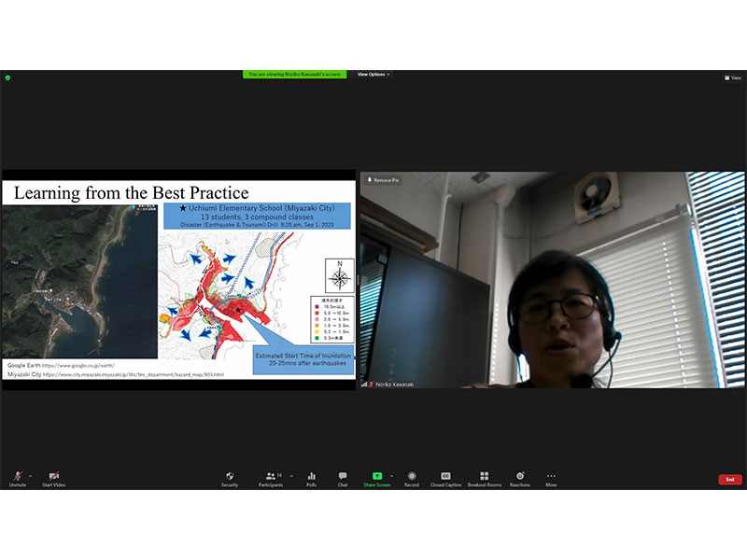Image resolution: width=747 pixels, height=560 pixels.
Task: Click the green Share Screen icon
Action: click(x=376, y=476)
